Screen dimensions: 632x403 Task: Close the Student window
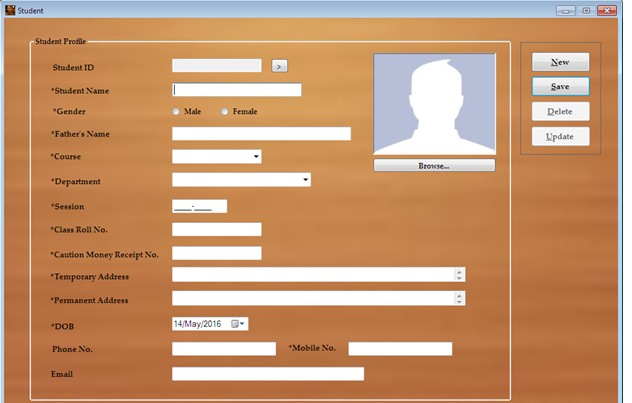coord(607,10)
